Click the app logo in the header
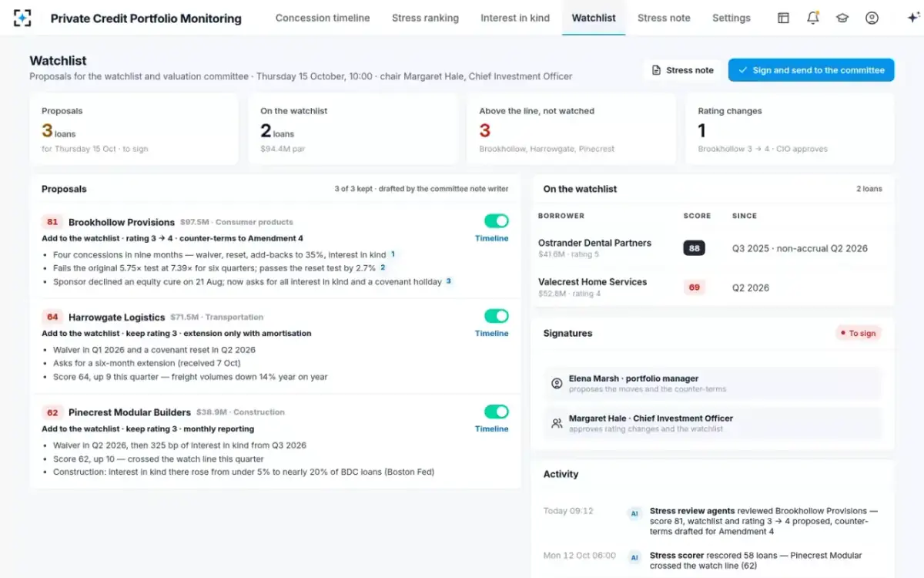 coord(22,18)
